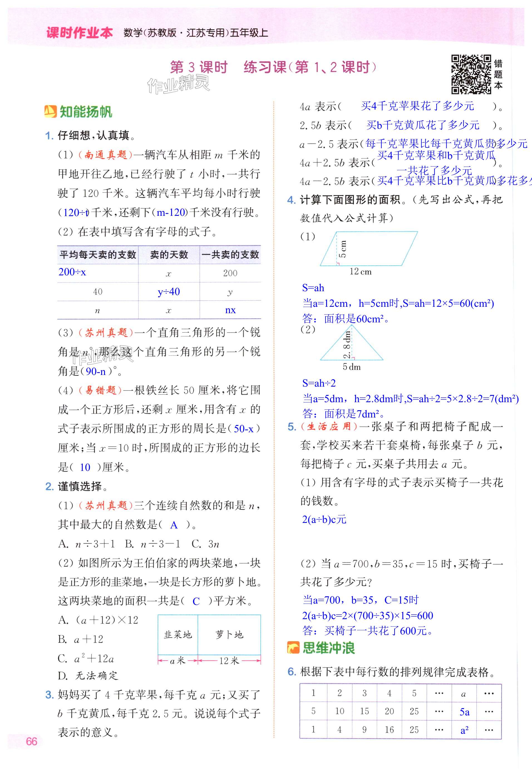Viewport: 532px width, 776px height.
Task: Click the parallelogram figure labeled 12 cm
Action: [369, 249]
